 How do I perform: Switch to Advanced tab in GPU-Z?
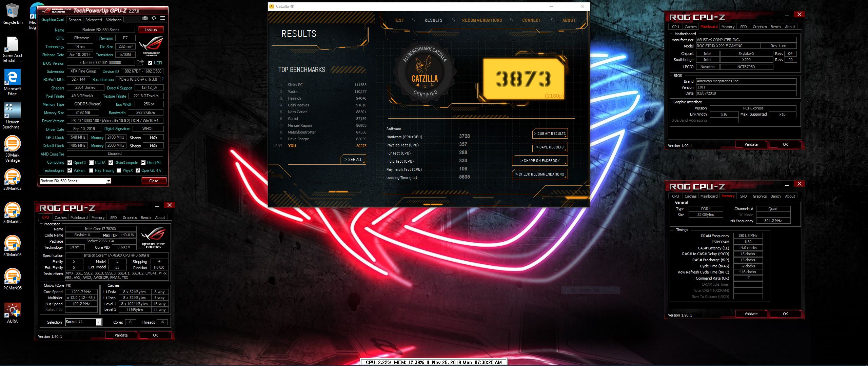coord(94,20)
